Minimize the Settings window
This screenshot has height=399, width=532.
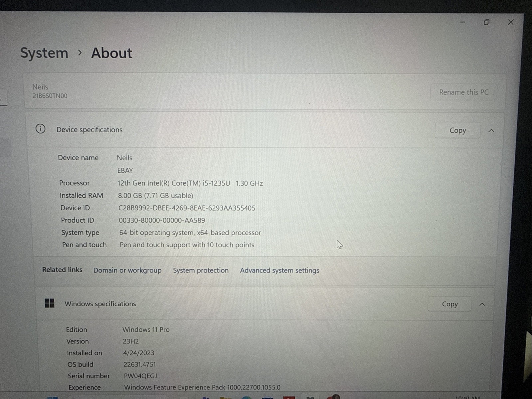462,22
